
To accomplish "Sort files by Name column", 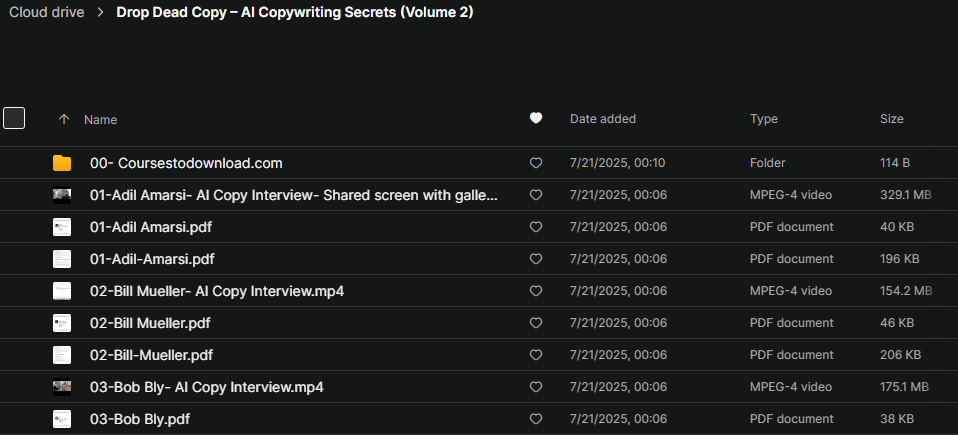I will pyautogui.click(x=100, y=120).
